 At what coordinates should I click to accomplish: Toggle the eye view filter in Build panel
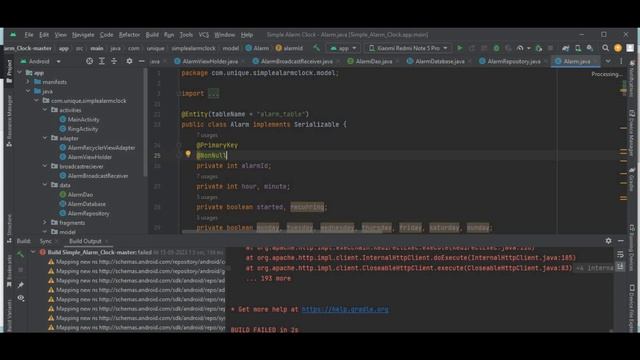(x=20, y=298)
